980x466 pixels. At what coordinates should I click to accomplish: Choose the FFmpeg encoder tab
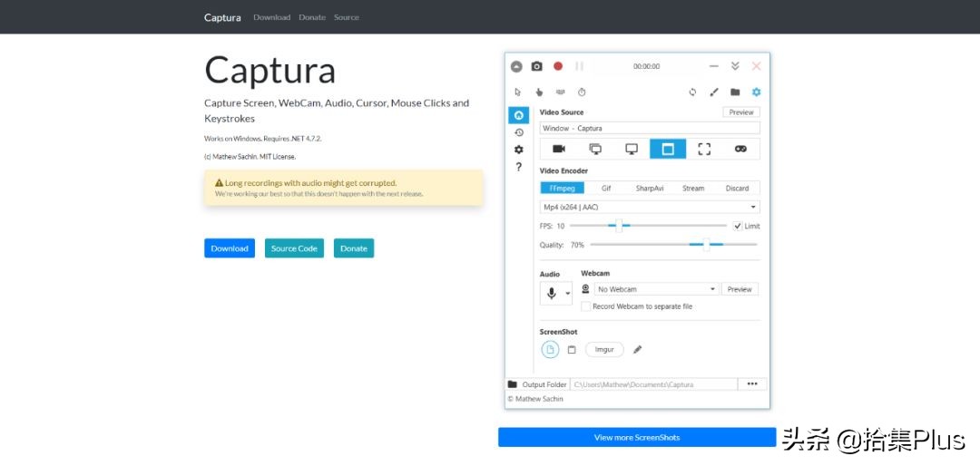(x=563, y=188)
